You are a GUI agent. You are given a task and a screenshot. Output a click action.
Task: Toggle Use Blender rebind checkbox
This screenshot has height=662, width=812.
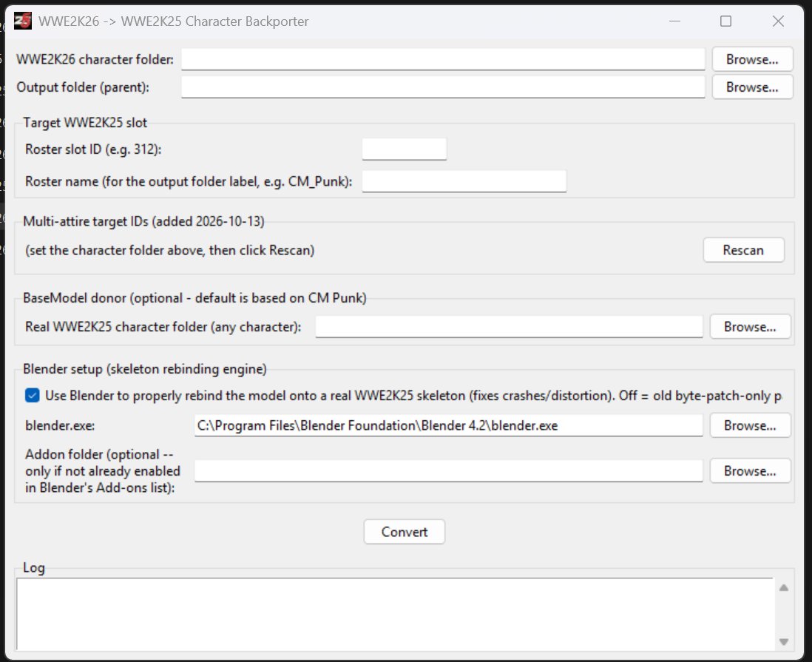click(x=32, y=396)
